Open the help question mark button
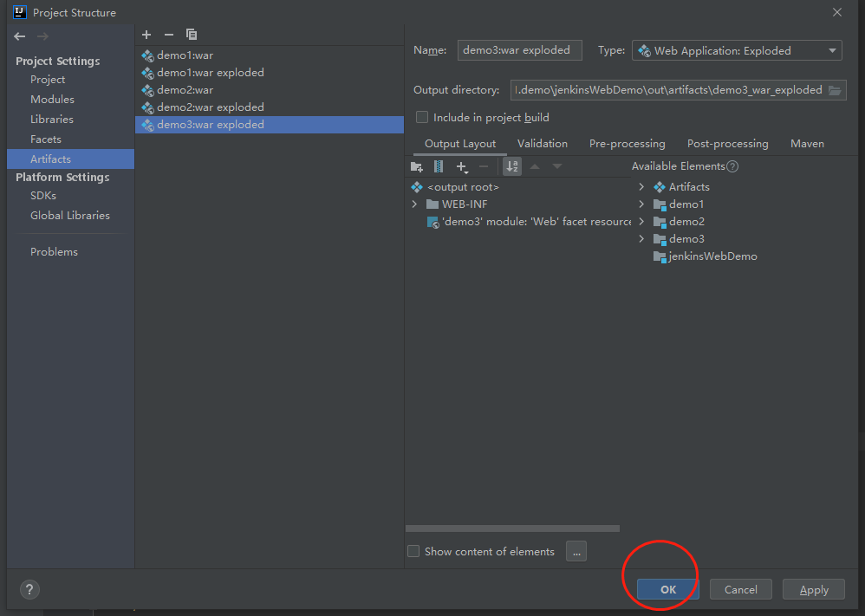The height and width of the screenshot is (616, 865). [29, 589]
